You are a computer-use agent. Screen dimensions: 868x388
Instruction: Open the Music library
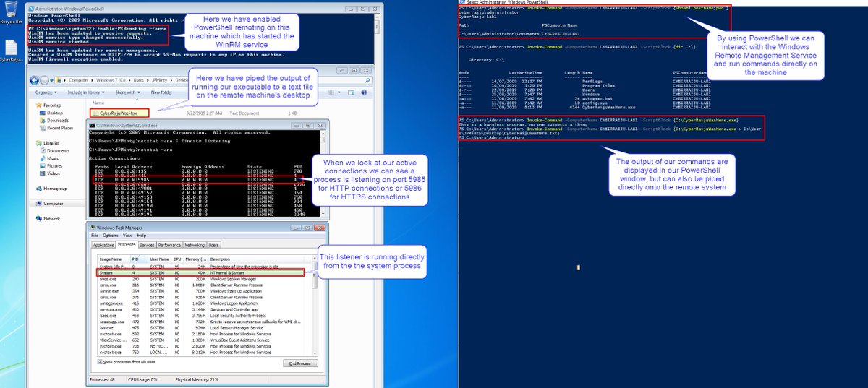click(51, 158)
